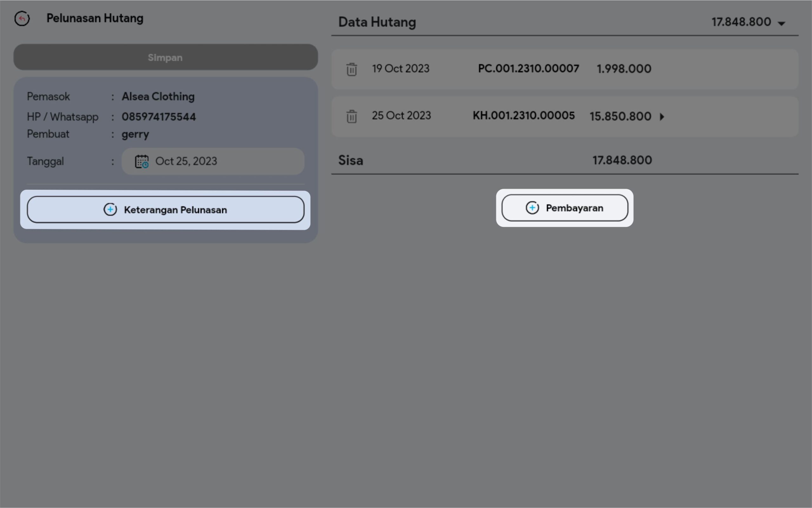
Task: Click the Alsea Clothing supplier name
Action: (x=158, y=97)
